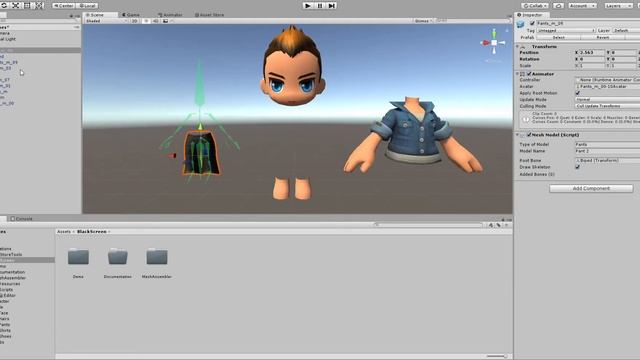This screenshot has width=640, height=360.
Task: Open scene effects image icon
Action: click(x=166, y=21)
